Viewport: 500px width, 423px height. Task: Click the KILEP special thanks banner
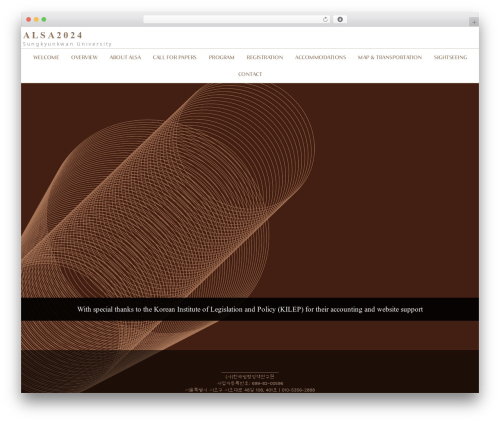(250, 309)
